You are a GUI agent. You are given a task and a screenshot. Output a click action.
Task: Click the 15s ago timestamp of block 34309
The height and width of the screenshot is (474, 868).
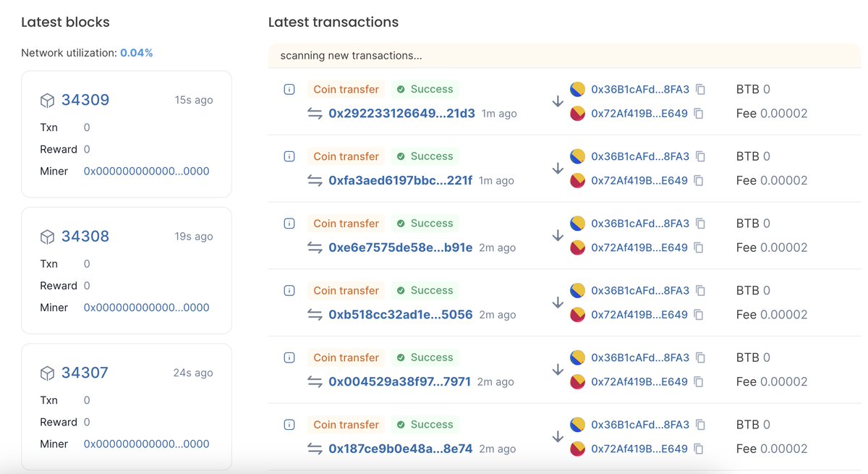tap(194, 100)
